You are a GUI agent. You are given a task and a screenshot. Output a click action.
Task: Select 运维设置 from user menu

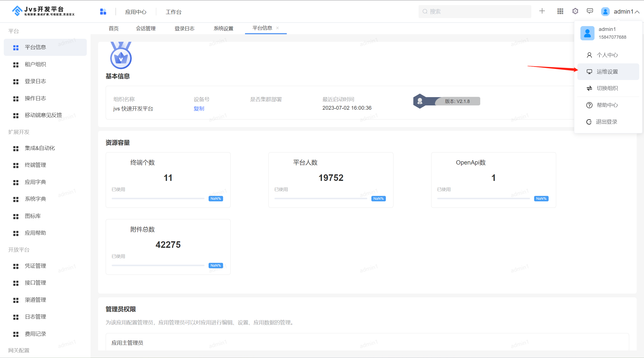point(607,72)
